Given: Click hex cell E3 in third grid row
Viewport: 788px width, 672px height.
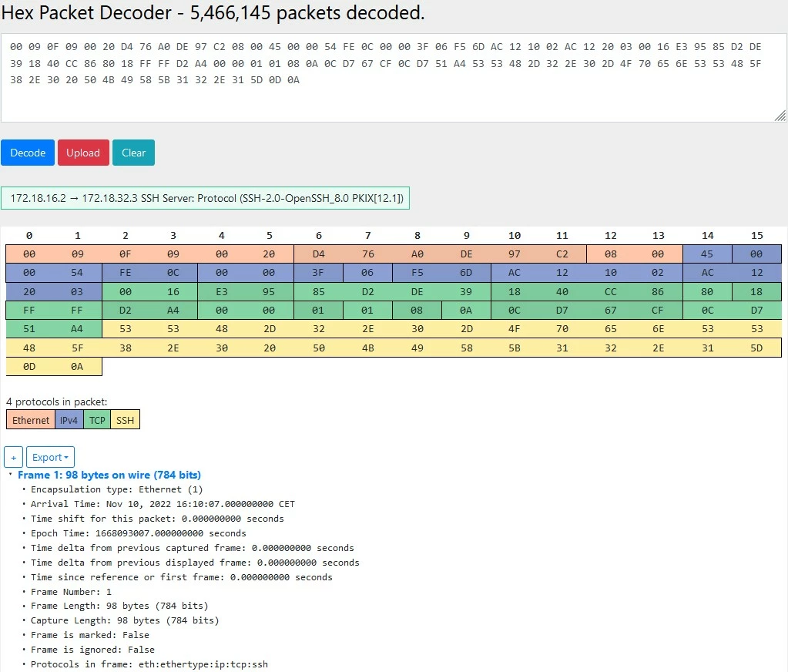Looking at the screenshot, I should point(222,291).
